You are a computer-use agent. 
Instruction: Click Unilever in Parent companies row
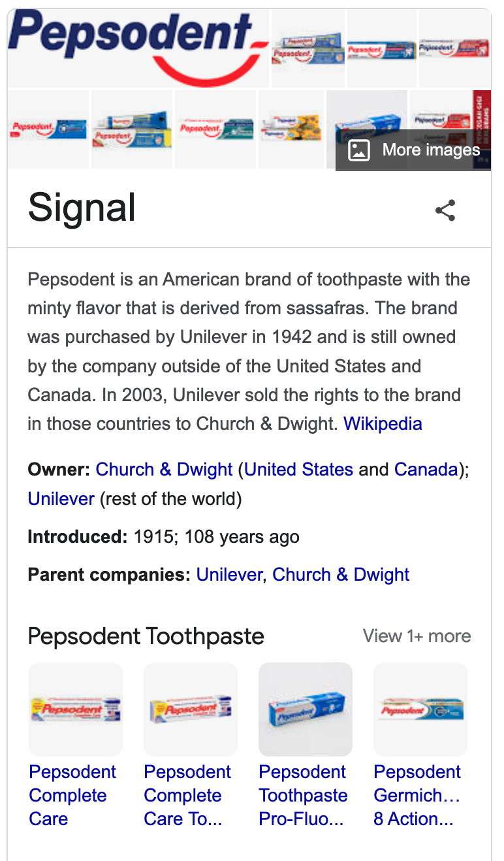point(229,575)
